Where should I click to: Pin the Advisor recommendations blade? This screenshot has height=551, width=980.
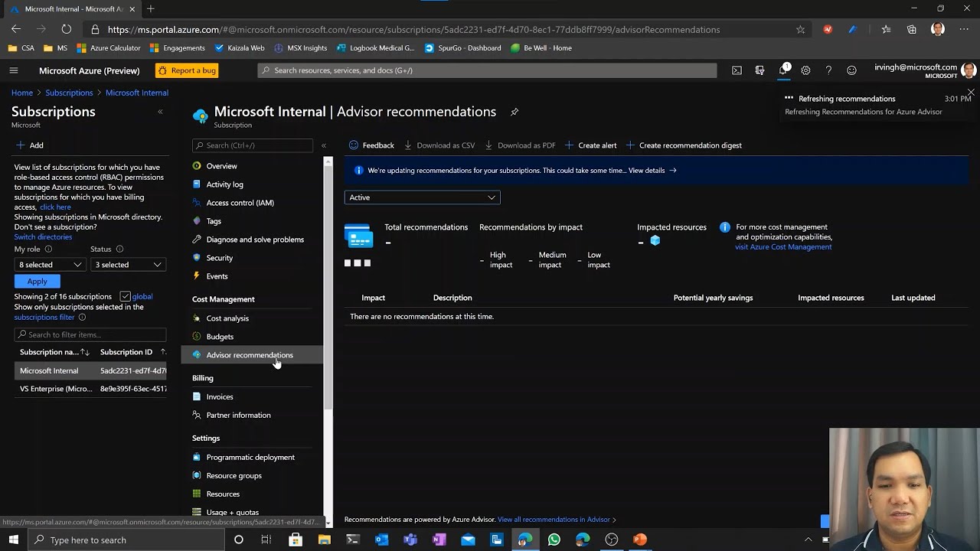[514, 112]
